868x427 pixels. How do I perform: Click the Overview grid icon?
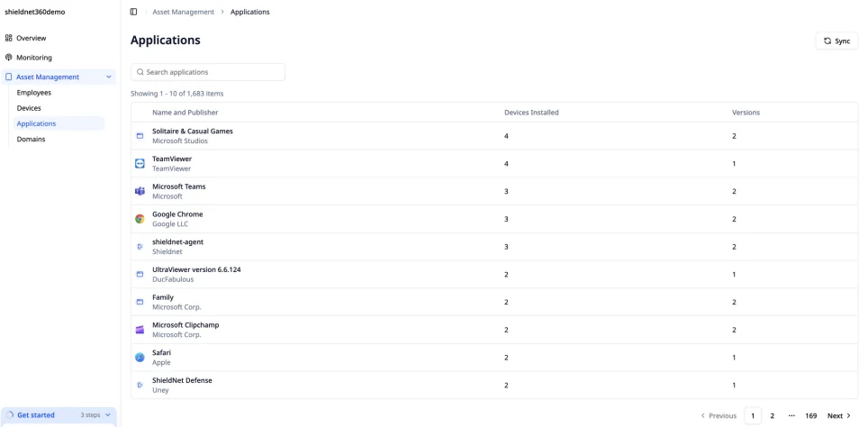9,38
